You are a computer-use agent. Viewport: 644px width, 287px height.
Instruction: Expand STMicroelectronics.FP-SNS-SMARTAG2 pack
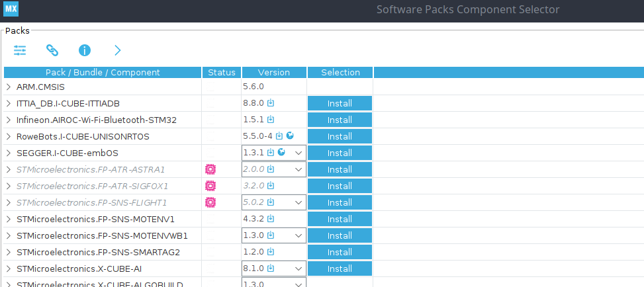(x=8, y=252)
